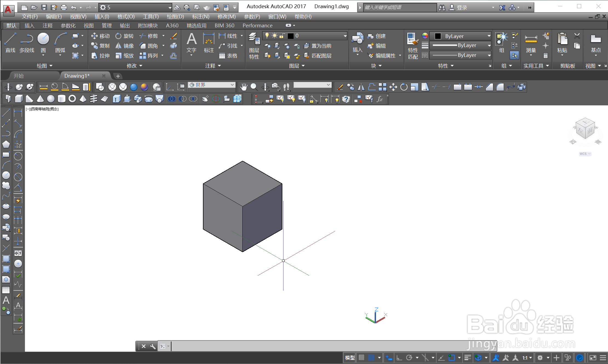Expand the ByLayer color dropdown
The height and width of the screenshot is (364, 608).
tap(489, 36)
